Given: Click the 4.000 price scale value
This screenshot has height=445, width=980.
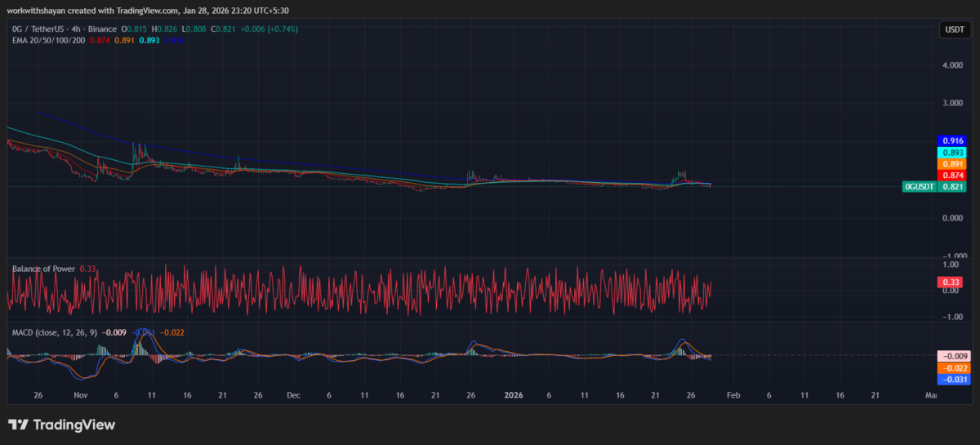Looking at the screenshot, I should (953, 65).
